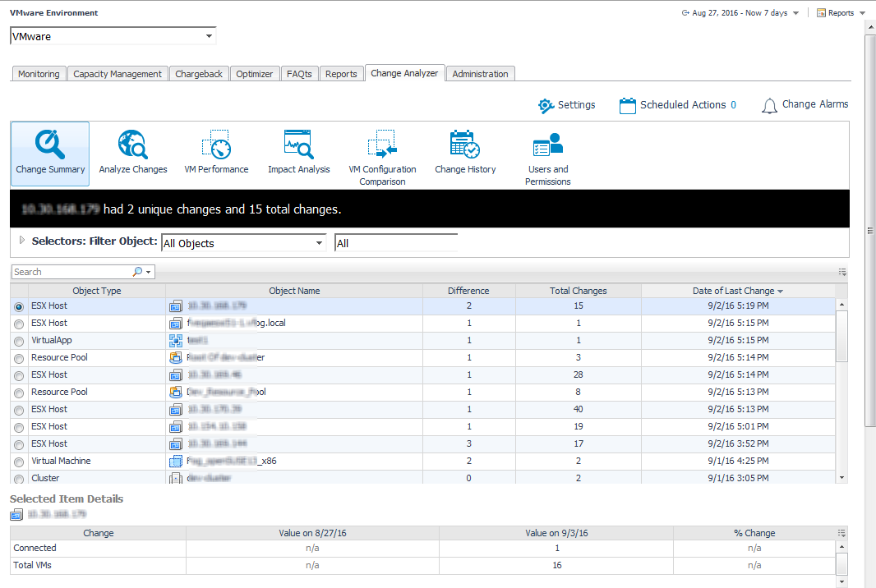
Task: Click the Settings gear icon
Action: (x=546, y=105)
